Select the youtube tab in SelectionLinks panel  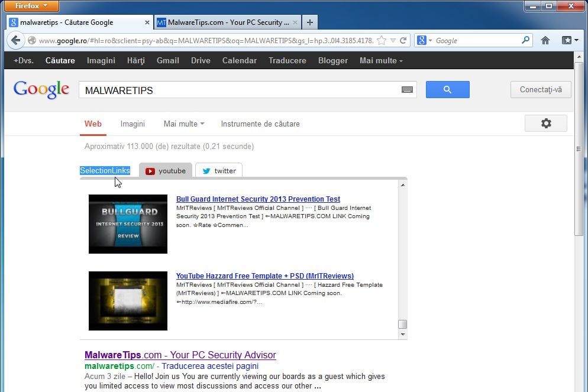pos(166,171)
